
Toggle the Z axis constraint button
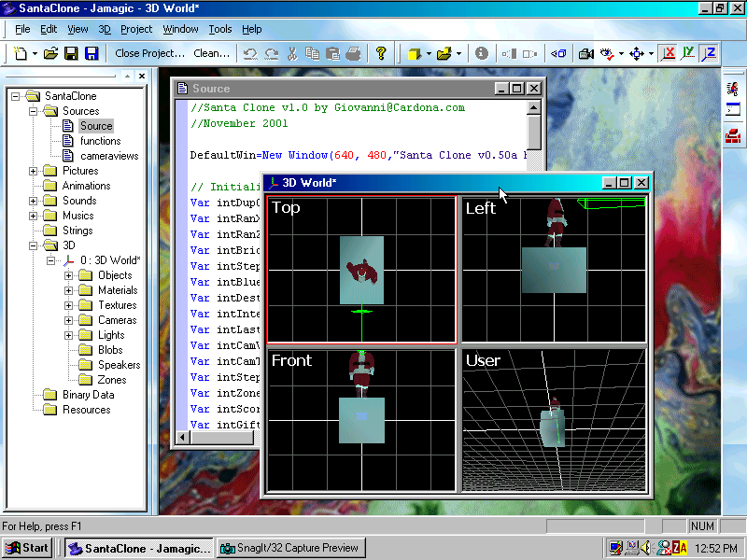click(x=709, y=53)
